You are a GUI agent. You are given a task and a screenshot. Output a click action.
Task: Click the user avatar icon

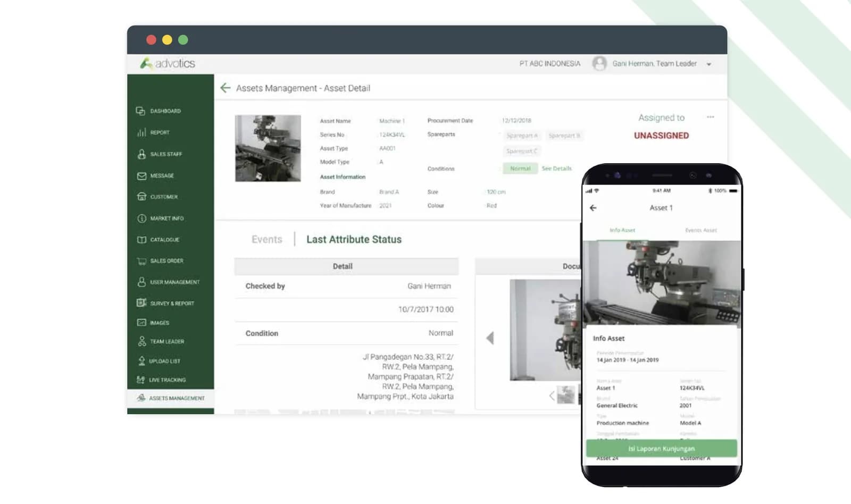(599, 64)
